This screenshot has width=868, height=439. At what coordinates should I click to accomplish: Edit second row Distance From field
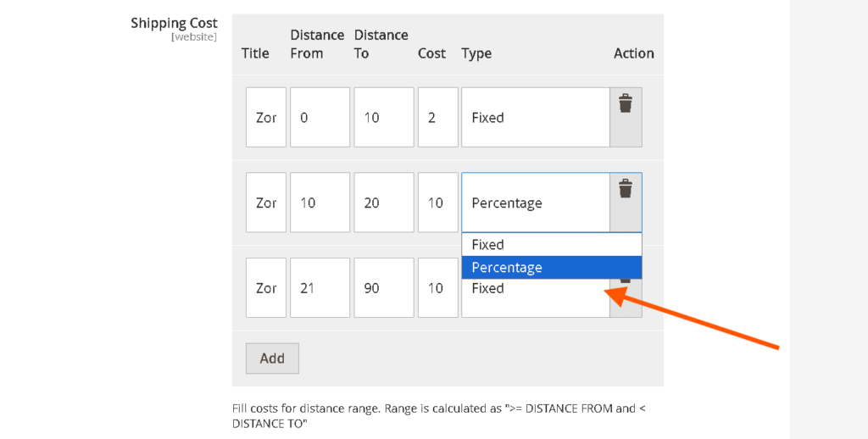tap(320, 203)
